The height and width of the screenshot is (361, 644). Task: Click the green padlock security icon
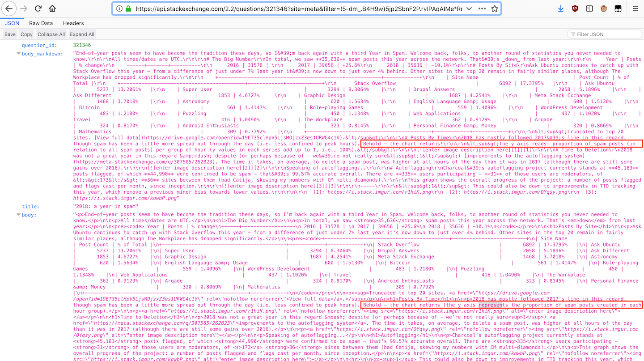coord(128,8)
